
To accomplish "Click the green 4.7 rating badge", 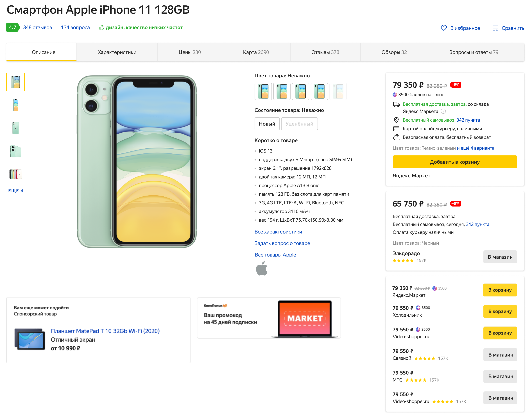I will [13, 28].
